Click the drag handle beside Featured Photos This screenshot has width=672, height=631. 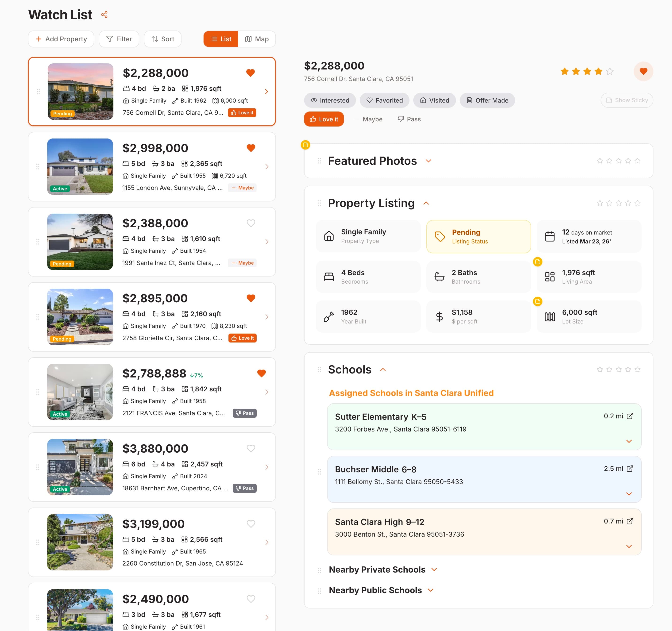pyautogui.click(x=319, y=161)
